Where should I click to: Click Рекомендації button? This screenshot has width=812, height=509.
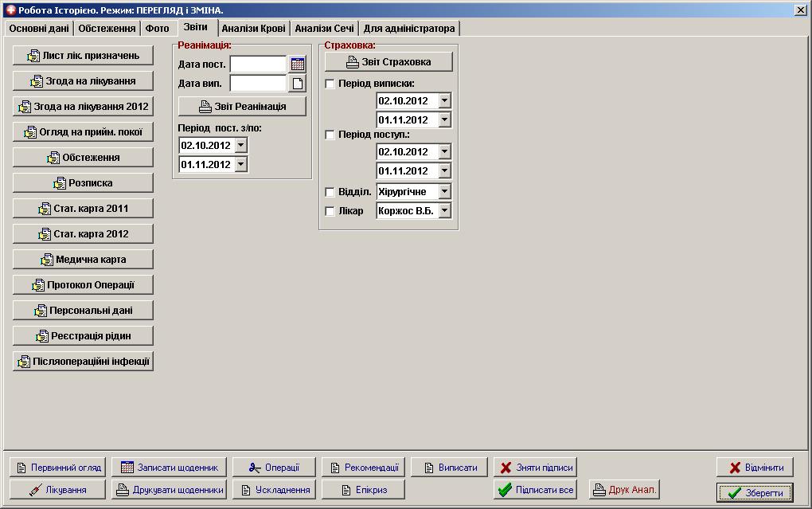pyautogui.click(x=363, y=468)
